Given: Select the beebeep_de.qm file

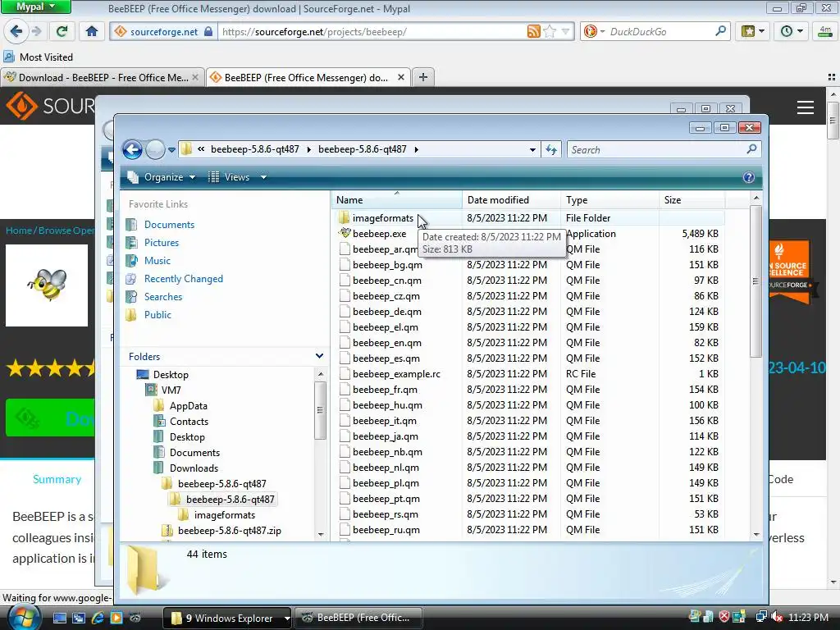Looking at the screenshot, I should coord(387,311).
